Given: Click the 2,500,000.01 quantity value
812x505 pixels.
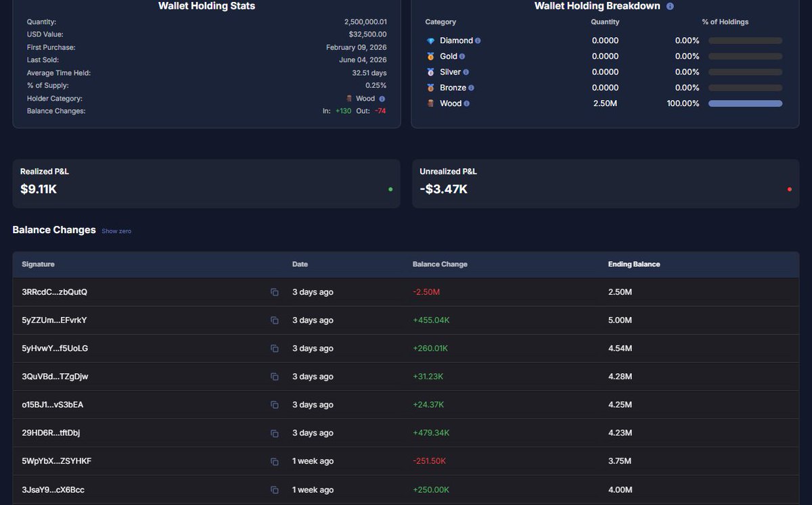Looking at the screenshot, I should tap(365, 22).
